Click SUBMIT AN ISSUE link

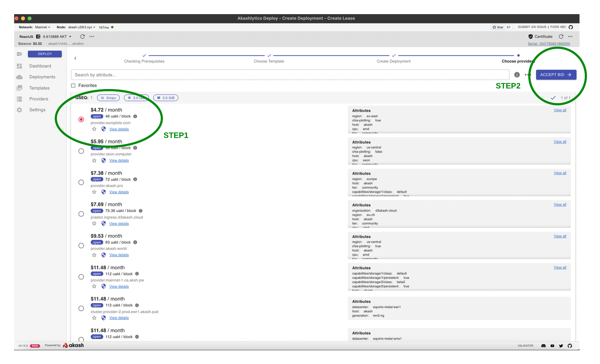click(x=532, y=27)
